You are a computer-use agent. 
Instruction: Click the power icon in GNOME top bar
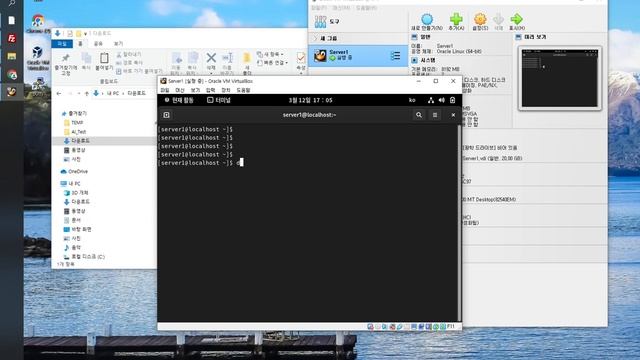[452, 100]
